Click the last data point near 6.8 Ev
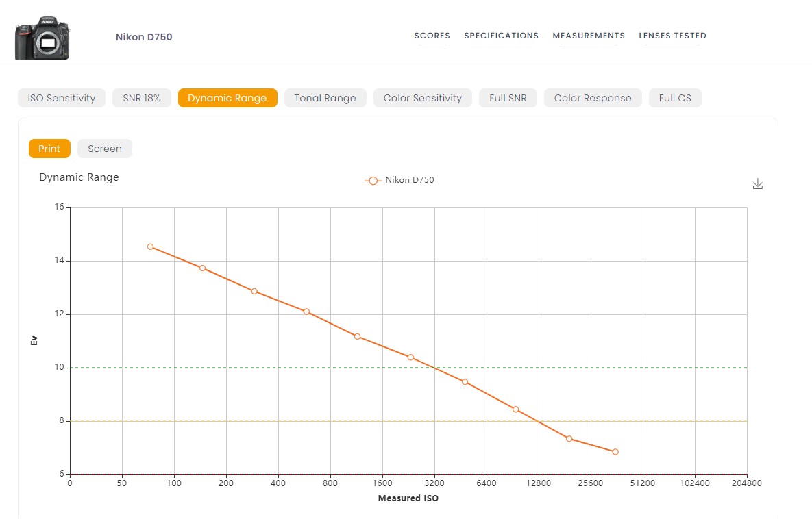 [x=615, y=452]
